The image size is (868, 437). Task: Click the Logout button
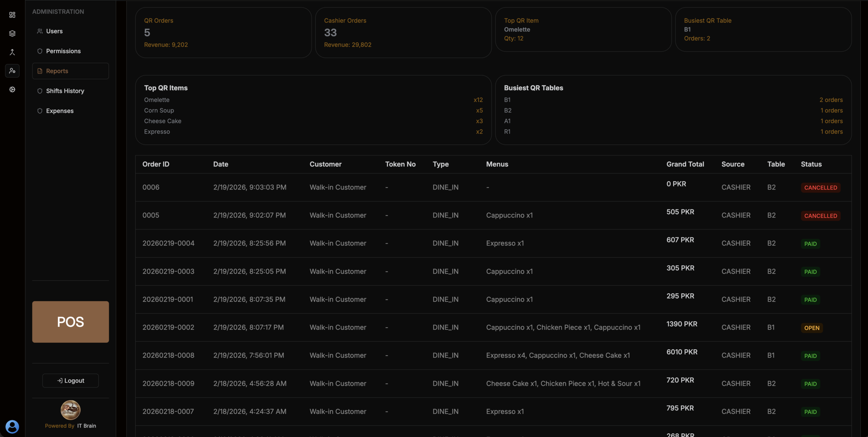[71, 380]
